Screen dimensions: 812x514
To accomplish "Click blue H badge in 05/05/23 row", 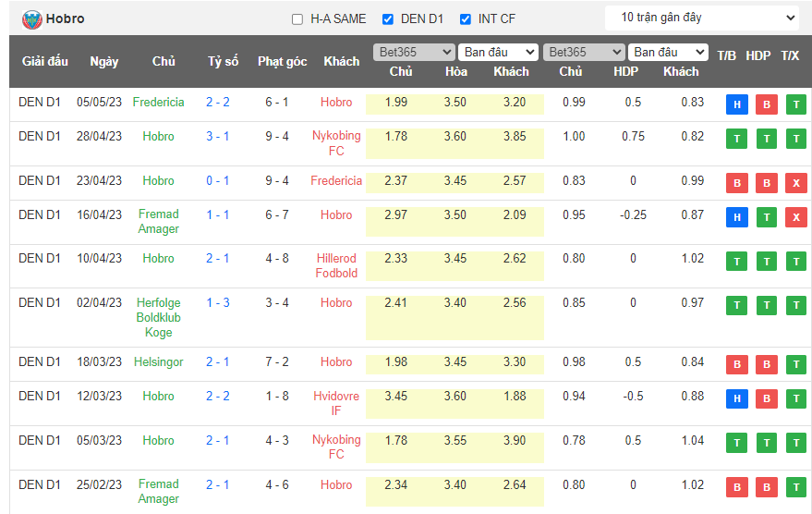I will coord(736,104).
